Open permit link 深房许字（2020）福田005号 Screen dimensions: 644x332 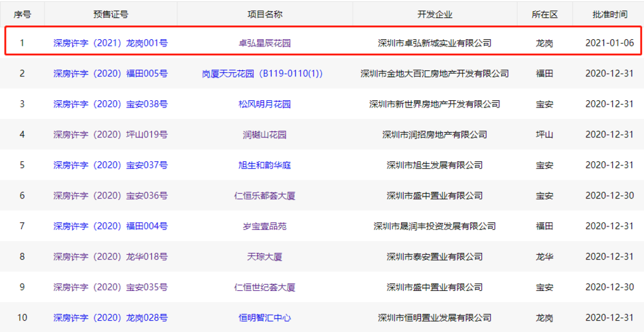tap(110, 74)
